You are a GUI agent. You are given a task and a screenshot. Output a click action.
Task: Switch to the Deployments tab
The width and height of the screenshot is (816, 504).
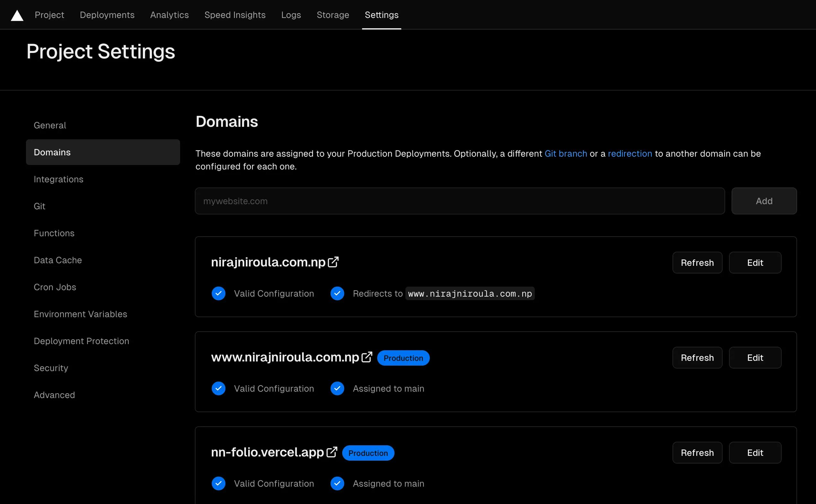coord(107,15)
